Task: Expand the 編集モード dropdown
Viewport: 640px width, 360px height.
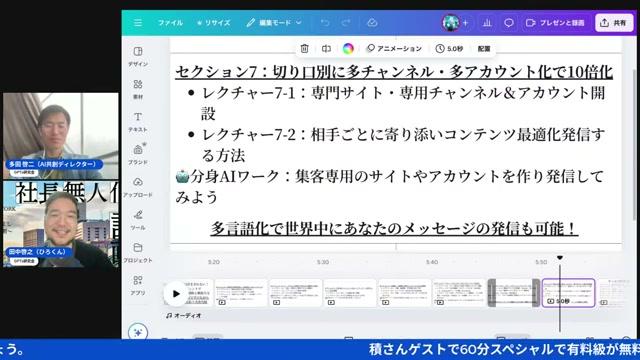Action: (x=274, y=23)
